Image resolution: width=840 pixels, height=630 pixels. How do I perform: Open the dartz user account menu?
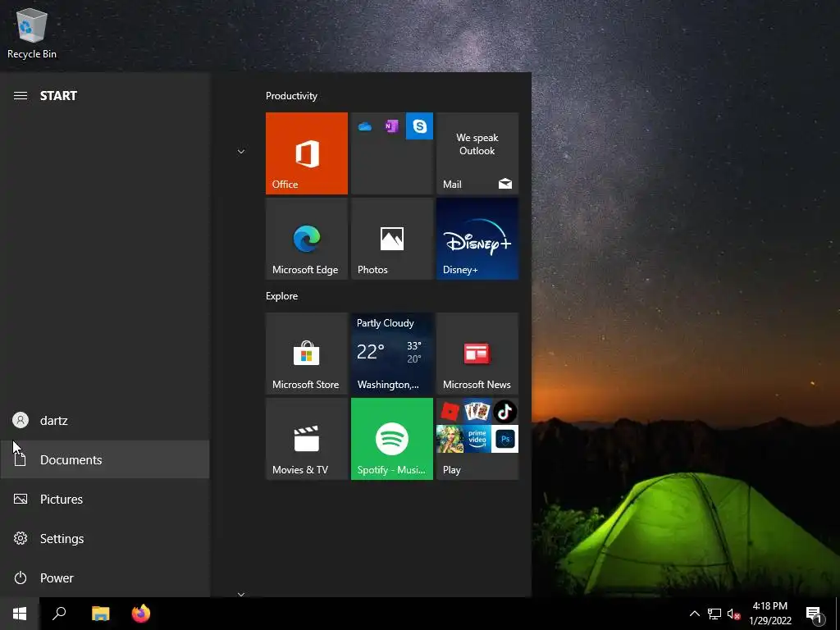[x=105, y=421]
